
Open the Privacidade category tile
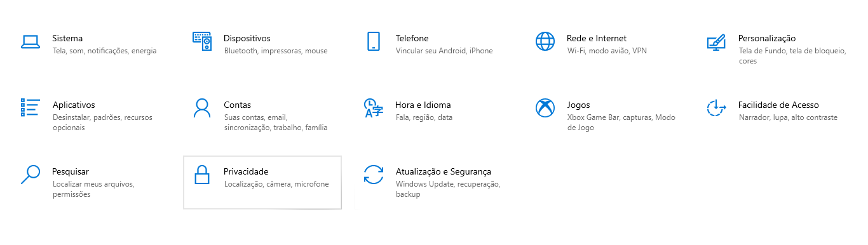pos(262,182)
